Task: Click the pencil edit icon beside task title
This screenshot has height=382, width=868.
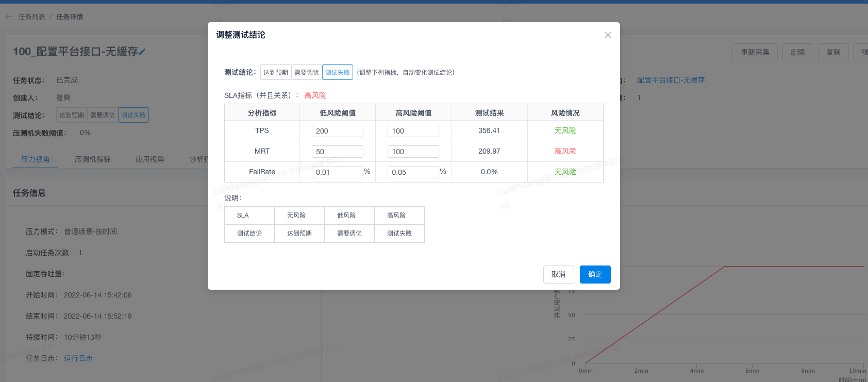Action: click(x=142, y=52)
